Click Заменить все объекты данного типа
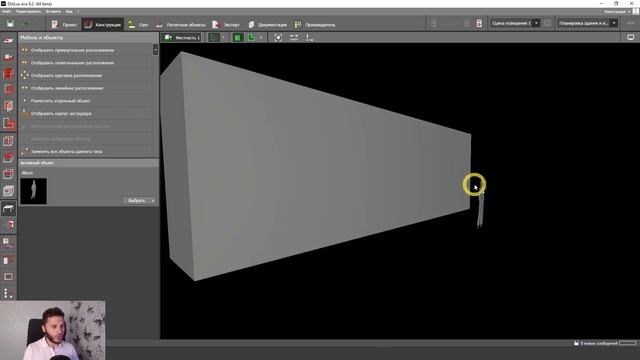640x360 pixels. pos(66,151)
